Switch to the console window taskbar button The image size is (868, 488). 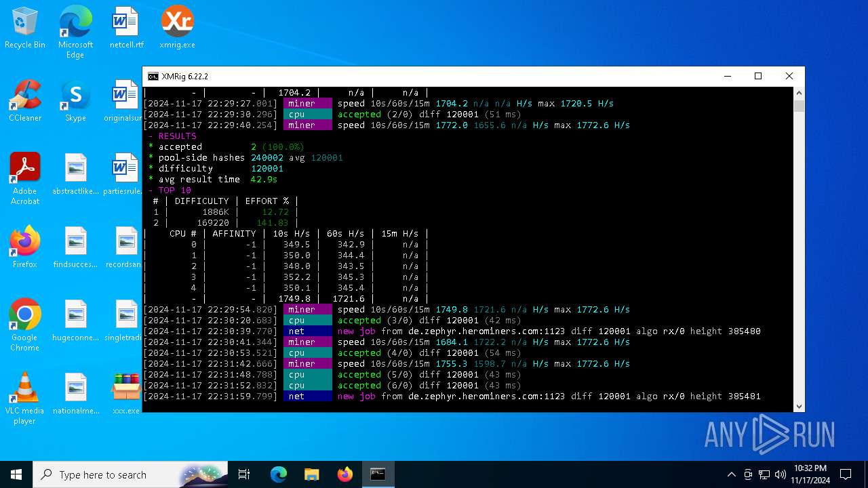click(378, 474)
